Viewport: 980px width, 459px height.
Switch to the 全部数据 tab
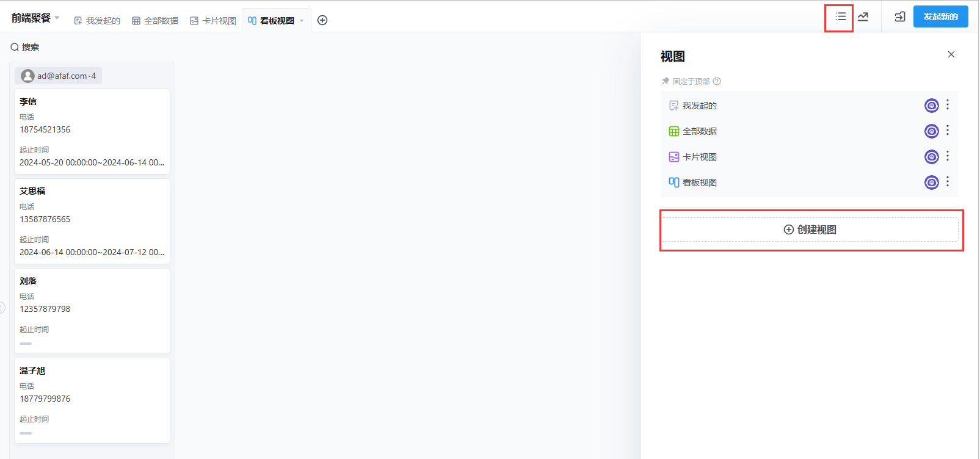point(155,21)
